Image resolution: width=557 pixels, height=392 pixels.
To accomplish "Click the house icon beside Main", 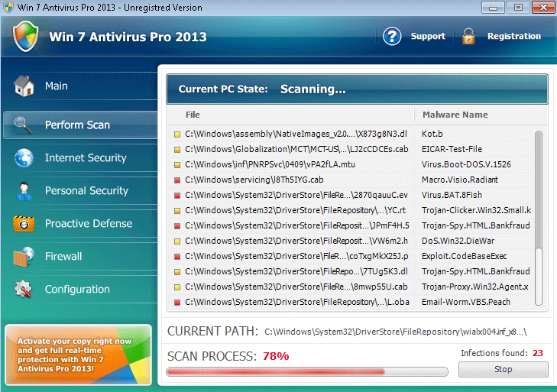I will click(24, 86).
